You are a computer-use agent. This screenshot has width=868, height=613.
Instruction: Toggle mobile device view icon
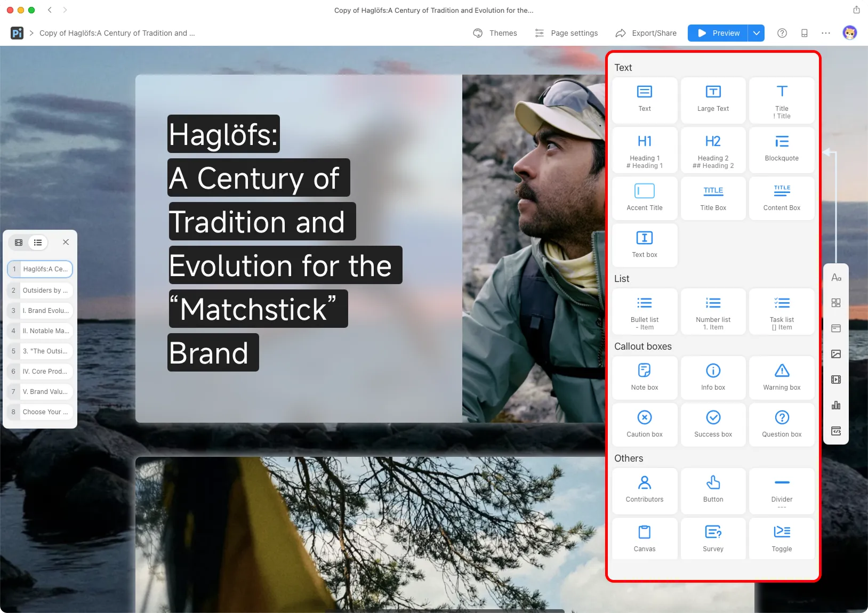pos(805,33)
